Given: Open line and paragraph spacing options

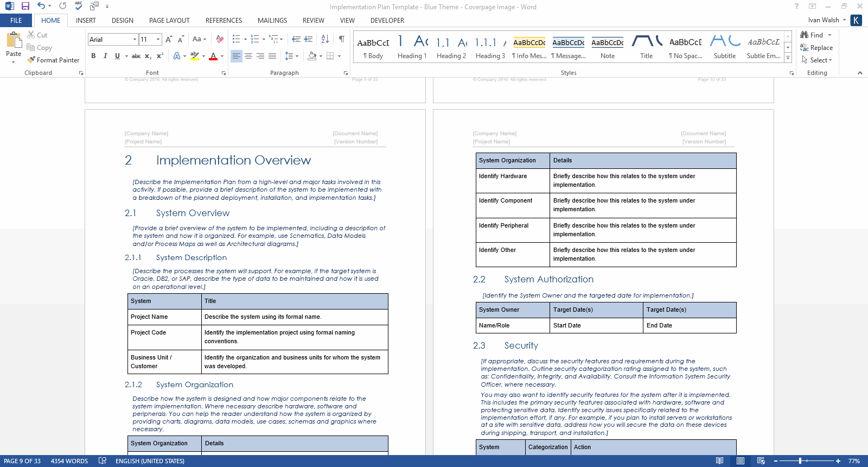Looking at the screenshot, I should (289, 56).
